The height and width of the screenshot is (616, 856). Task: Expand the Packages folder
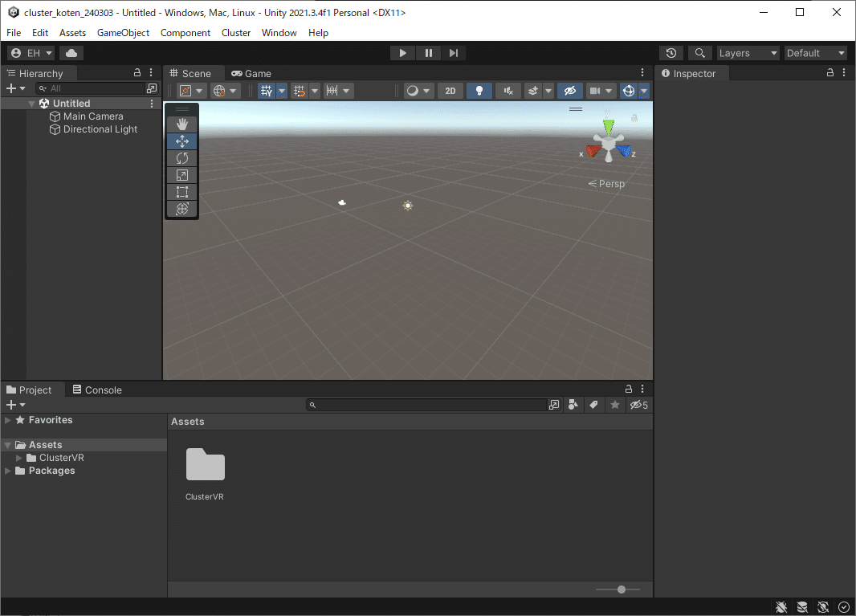coord(8,471)
